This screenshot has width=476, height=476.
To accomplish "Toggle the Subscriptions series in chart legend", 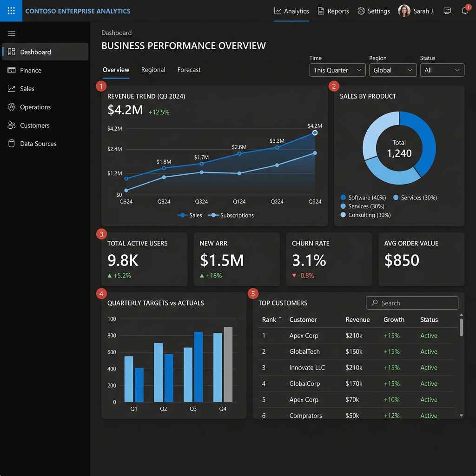I will [231, 215].
